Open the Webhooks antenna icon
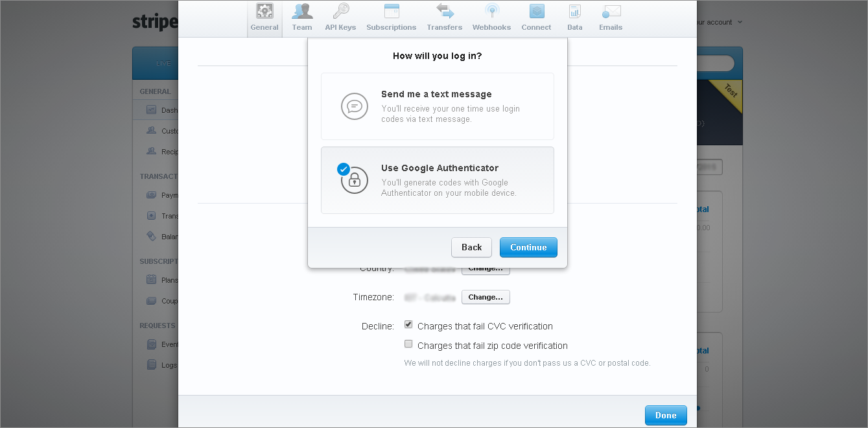Viewport: 868px width, 428px height. tap(491, 11)
